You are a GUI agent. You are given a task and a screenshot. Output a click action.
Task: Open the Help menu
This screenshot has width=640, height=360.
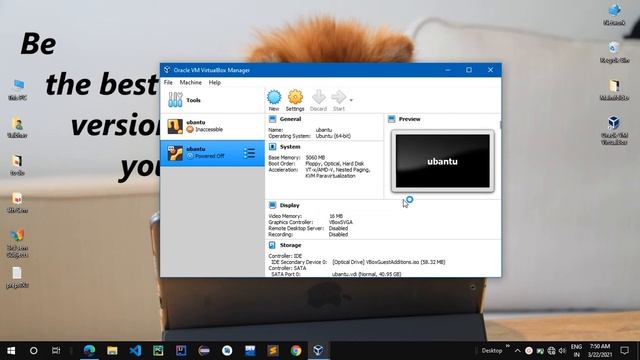(x=215, y=82)
